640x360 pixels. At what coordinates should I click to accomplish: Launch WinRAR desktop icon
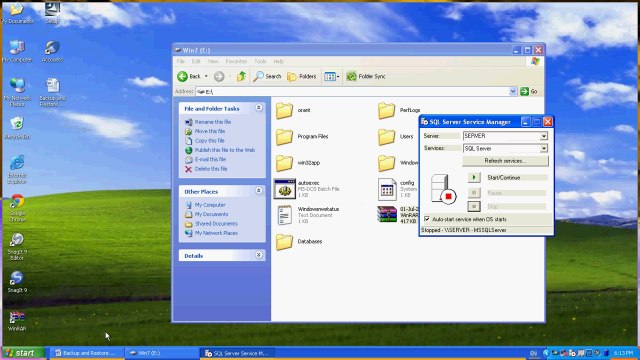(17, 320)
